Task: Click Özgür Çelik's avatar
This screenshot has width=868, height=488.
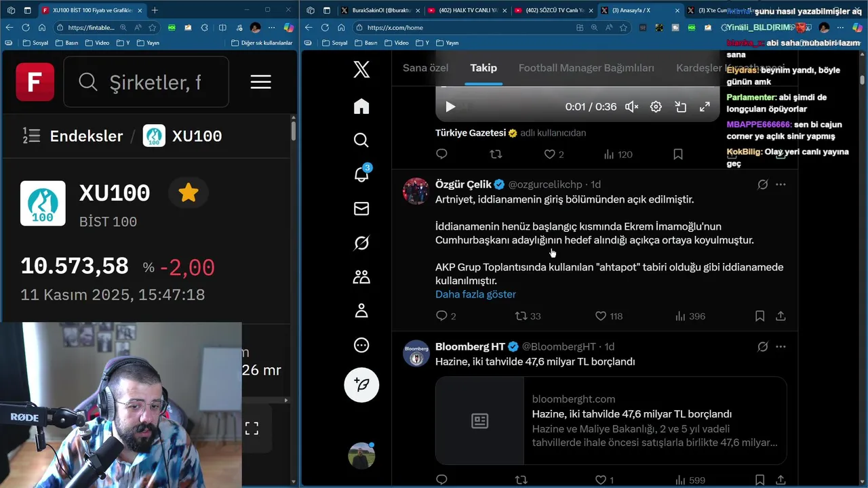Action: (416, 191)
